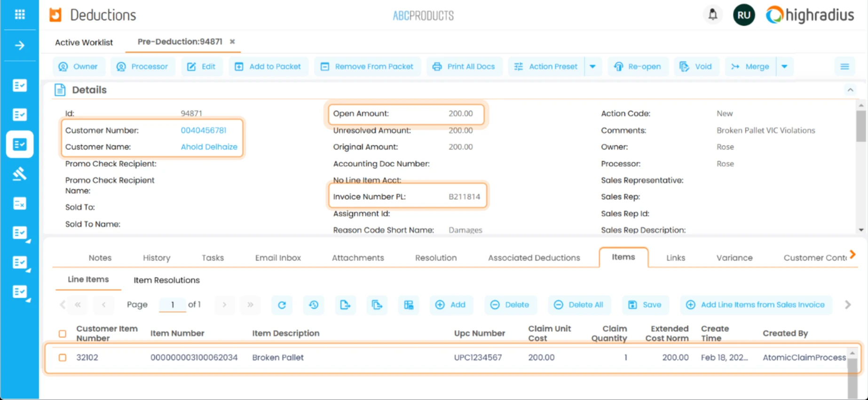
Task: Expand sidebar with the arrow icon
Action: point(20,46)
